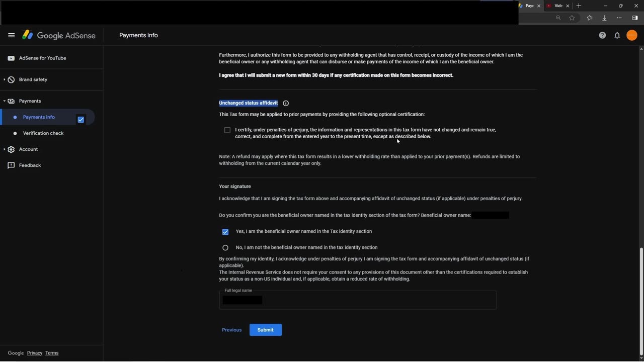
Task: Open the Terms link in footer
Action: pos(52,353)
